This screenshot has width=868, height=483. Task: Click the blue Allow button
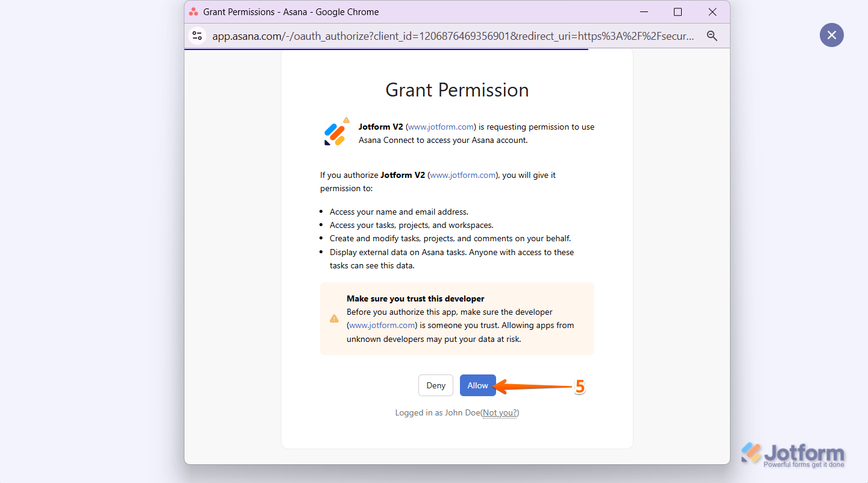(x=477, y=385)
